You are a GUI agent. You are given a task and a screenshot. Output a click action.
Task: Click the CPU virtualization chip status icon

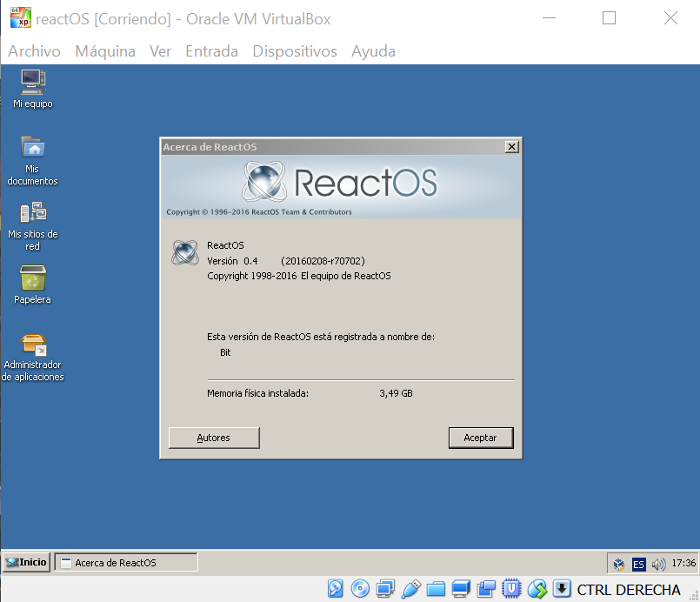[x=511, y=589]
